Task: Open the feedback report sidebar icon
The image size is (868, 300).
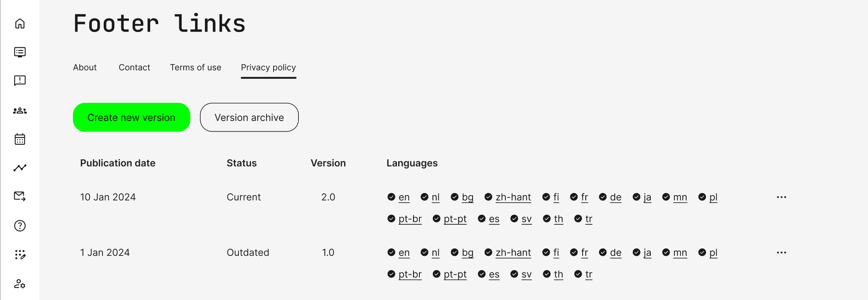Action: click(x=20, y=81)
